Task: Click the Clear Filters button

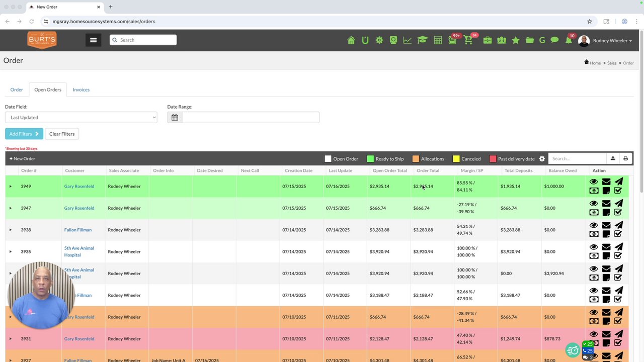Action: point(62,134)
